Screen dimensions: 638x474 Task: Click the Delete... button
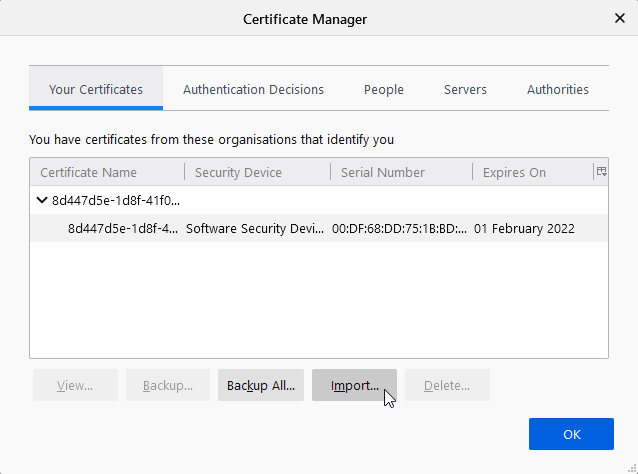click(x=447, y=385)
